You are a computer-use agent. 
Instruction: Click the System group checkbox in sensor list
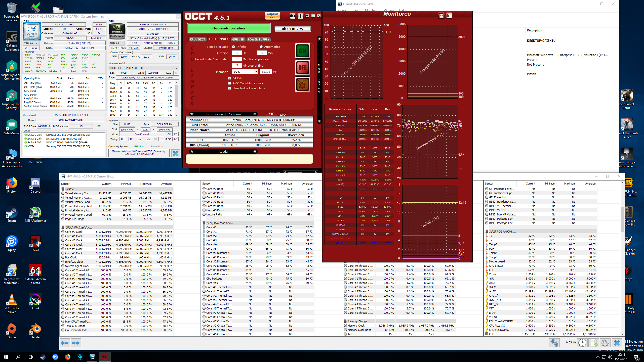63,189
